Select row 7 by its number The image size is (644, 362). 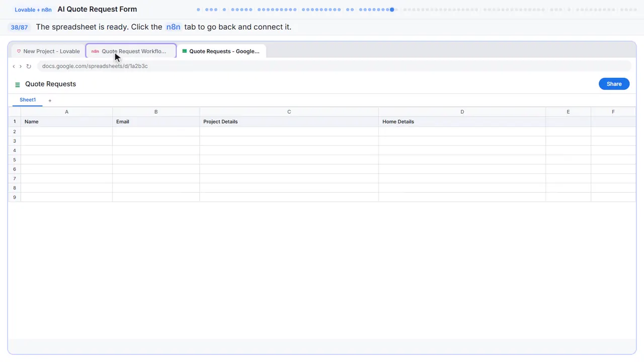(15, 178)
